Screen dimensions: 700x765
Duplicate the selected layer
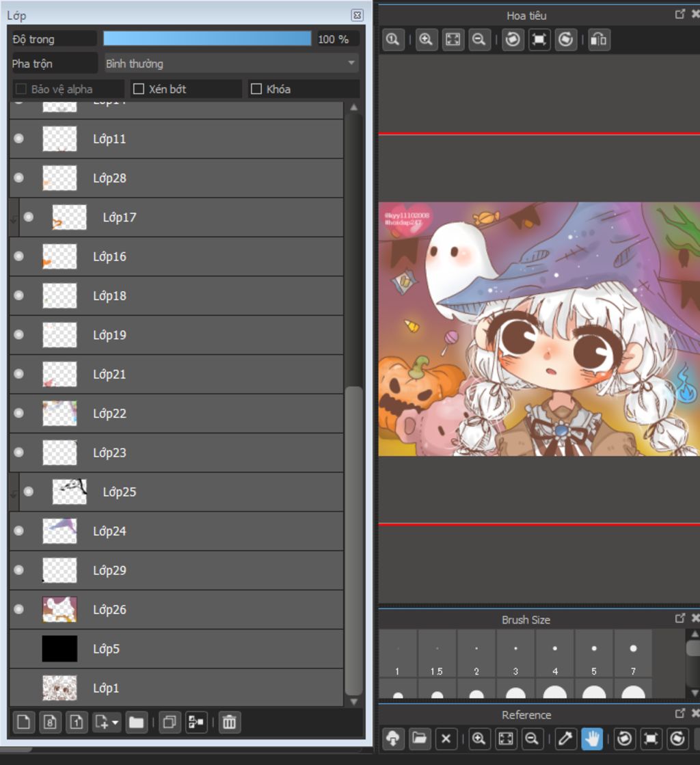tap(170, 722)
